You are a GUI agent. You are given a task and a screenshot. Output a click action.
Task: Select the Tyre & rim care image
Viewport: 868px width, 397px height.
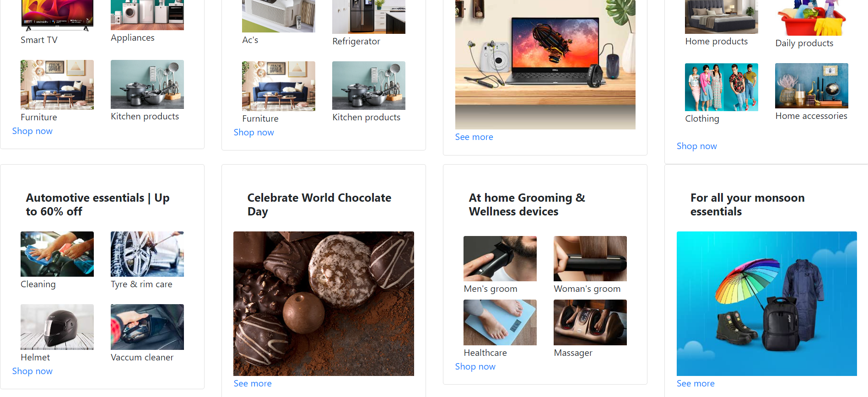point(147,254)
